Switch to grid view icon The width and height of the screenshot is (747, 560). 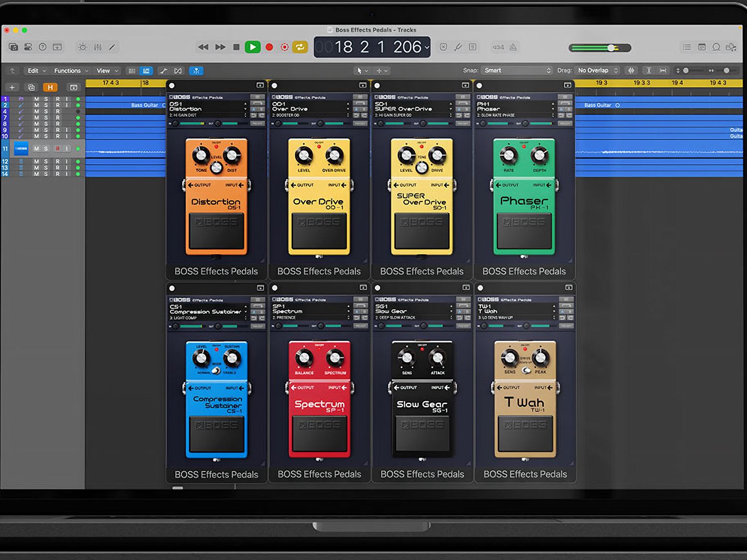[132, 71]
